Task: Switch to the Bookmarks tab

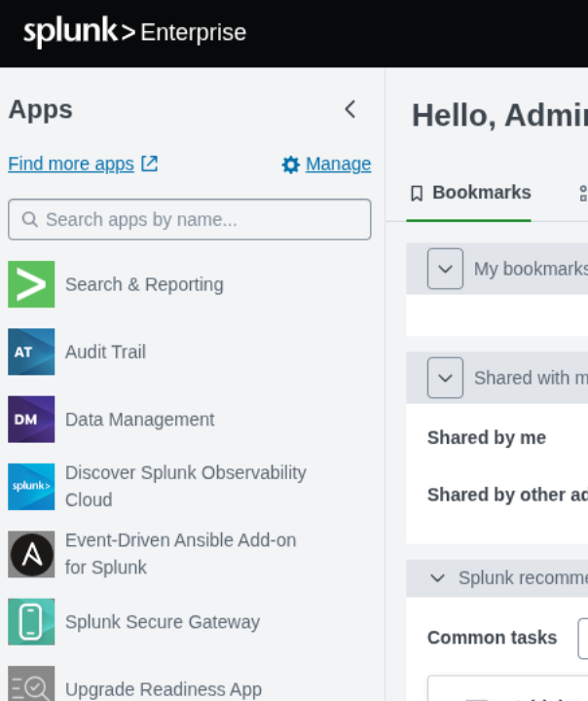Action: [x=468, y=193]
